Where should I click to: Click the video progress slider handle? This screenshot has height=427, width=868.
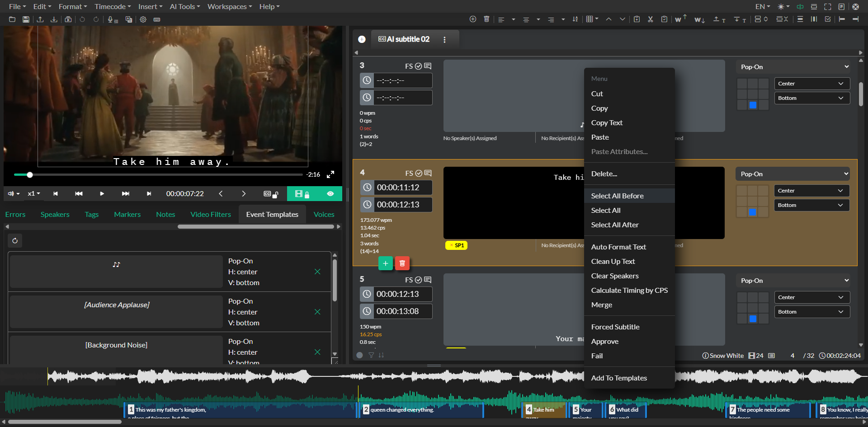(x=30, y=174)
